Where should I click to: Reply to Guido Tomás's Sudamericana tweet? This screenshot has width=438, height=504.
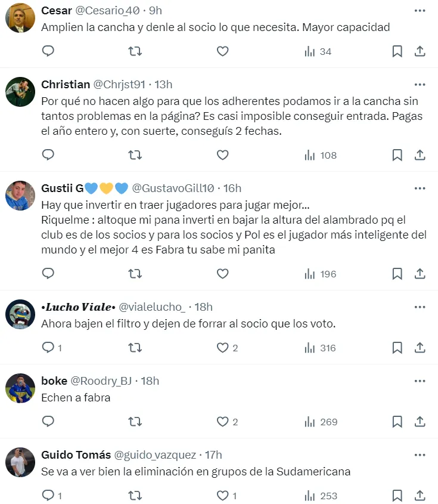click(x=48, y=496)
